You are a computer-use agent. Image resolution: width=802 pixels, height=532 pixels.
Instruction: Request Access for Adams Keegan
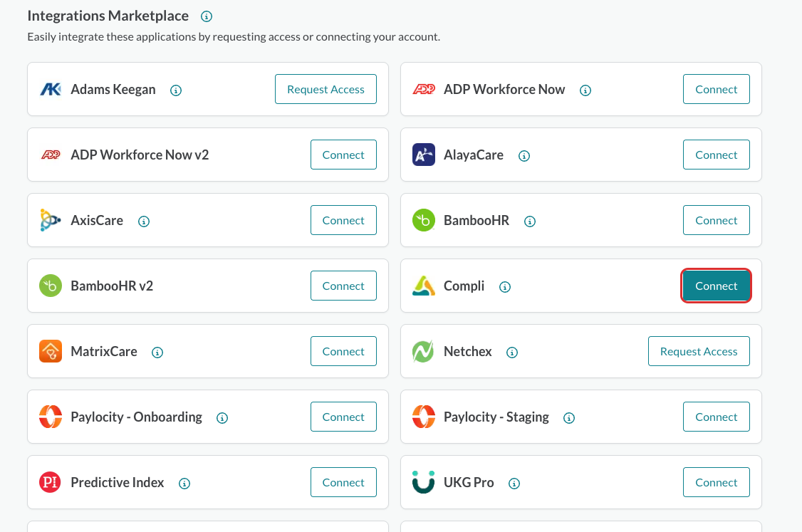(326, 89)
